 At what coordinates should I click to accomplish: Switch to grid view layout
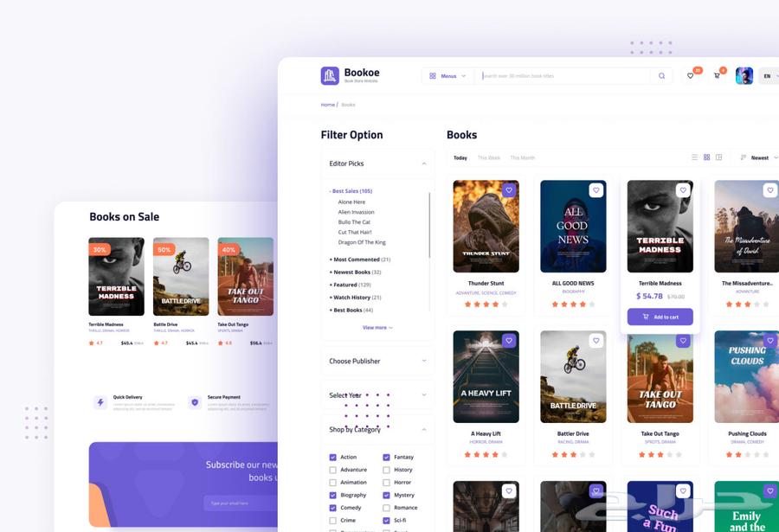(707, 157)
